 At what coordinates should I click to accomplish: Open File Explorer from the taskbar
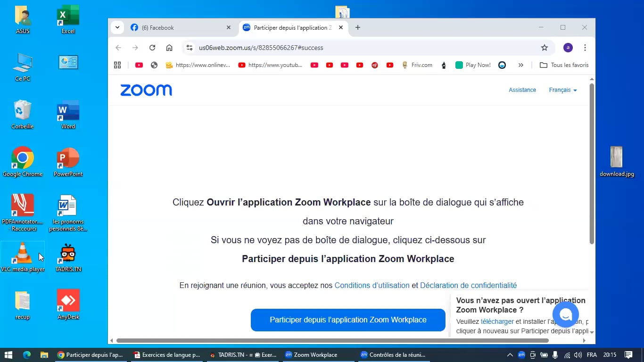pyautogui.click(x=44, y=355)
